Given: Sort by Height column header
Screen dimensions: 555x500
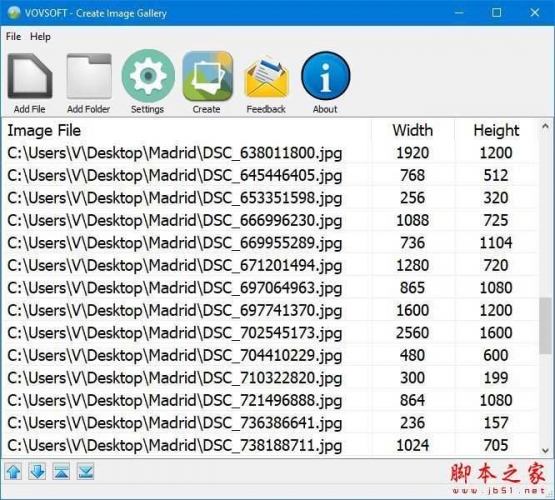Looking at the screenshot, I should [496, 130].
